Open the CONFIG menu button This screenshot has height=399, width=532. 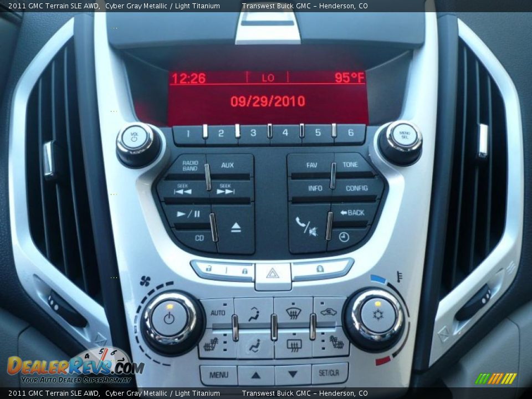[x=359, y=188]
